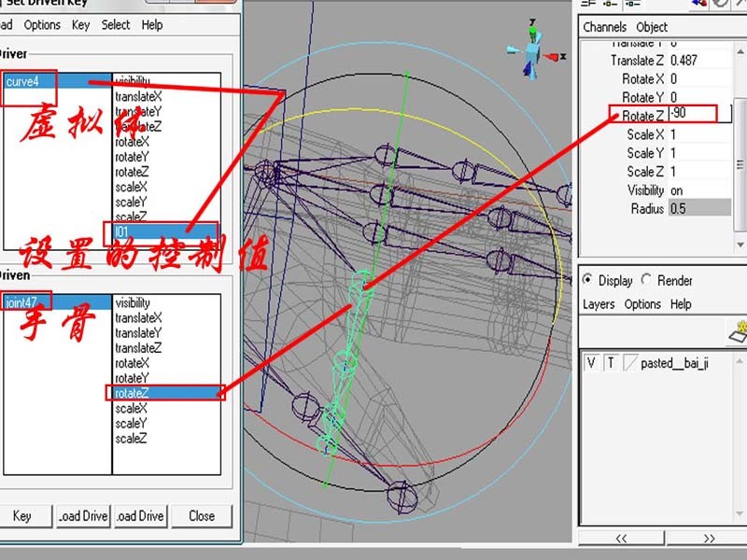Select the Display radio button

click(588, 279)
